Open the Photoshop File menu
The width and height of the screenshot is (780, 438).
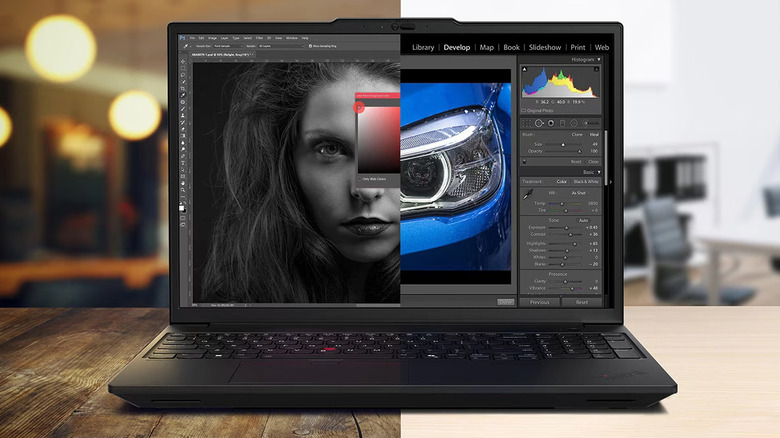click(193, 38)
